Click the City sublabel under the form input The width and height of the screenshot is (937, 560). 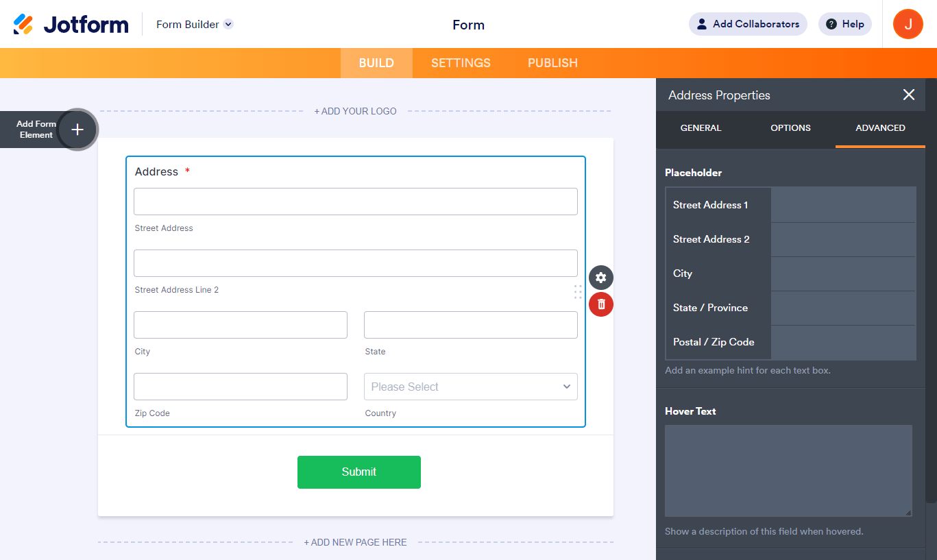click(143, 352)
